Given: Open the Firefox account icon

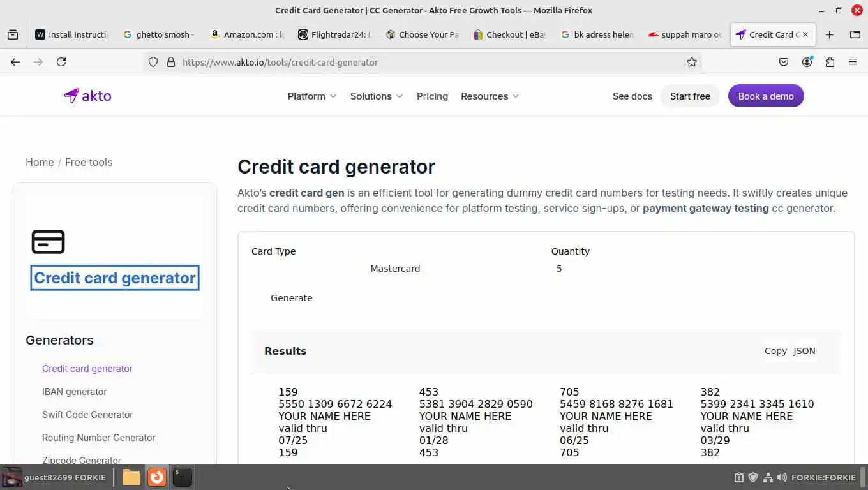Looking at the screenshot, I should click(x=807, y=62).
